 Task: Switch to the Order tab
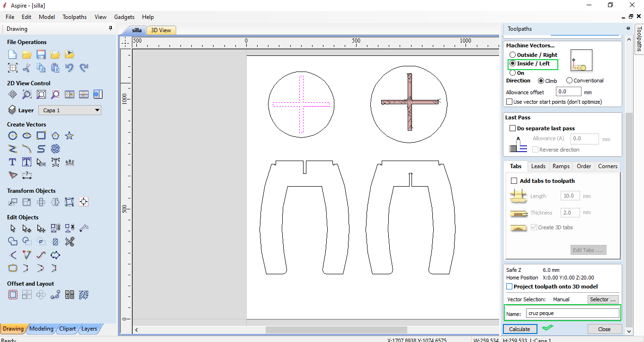tap(584, 166)
